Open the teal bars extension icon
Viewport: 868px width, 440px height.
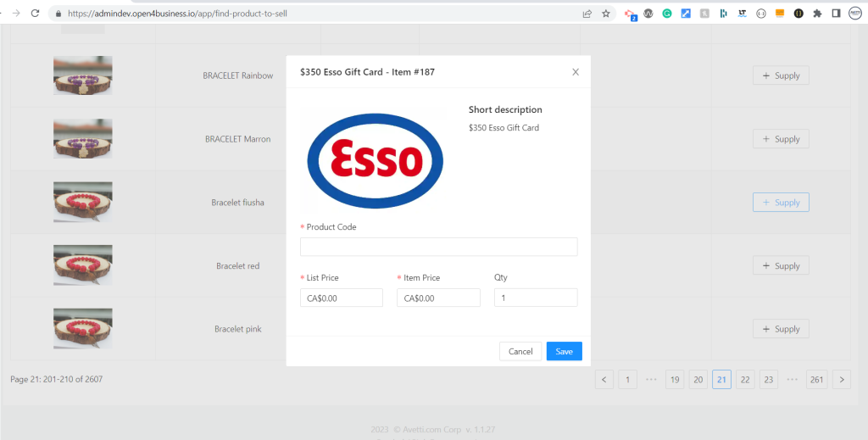[724, 14]
